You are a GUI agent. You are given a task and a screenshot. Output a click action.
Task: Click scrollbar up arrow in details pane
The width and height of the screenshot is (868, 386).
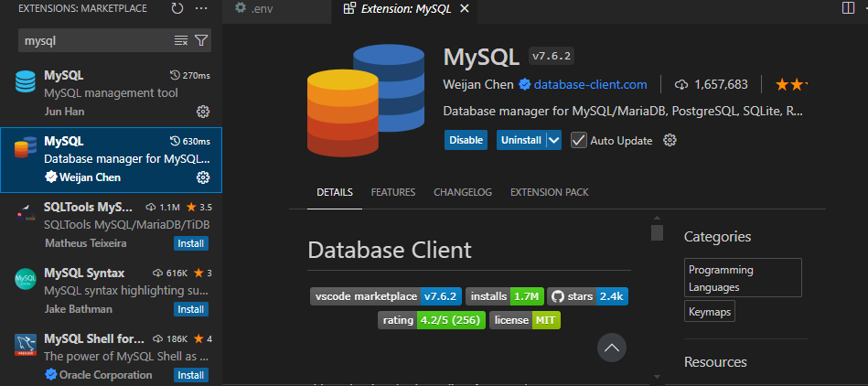657,219
